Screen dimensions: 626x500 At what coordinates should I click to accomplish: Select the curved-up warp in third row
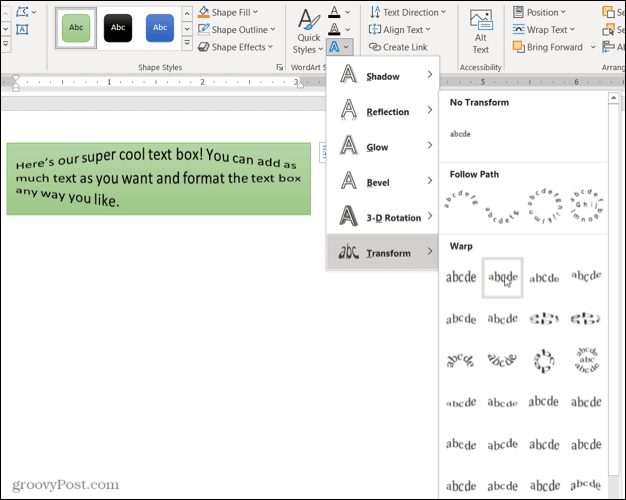click(x=460, y=360)
